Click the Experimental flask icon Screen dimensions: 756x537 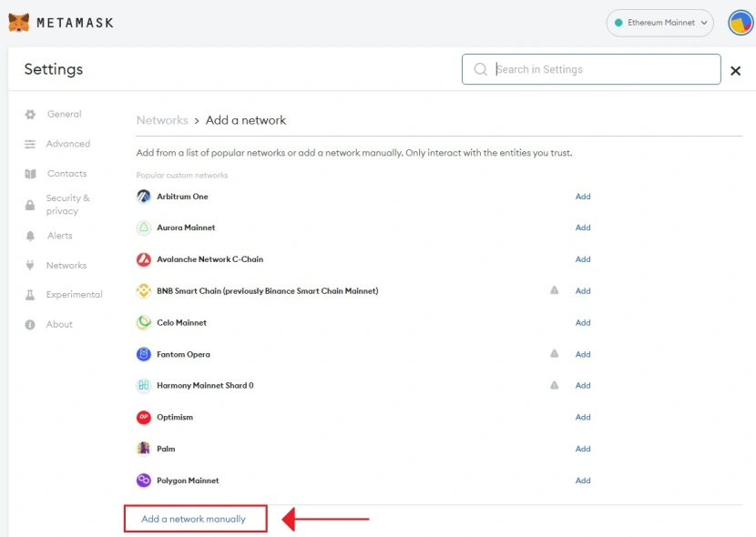click(x=30, y=295)
